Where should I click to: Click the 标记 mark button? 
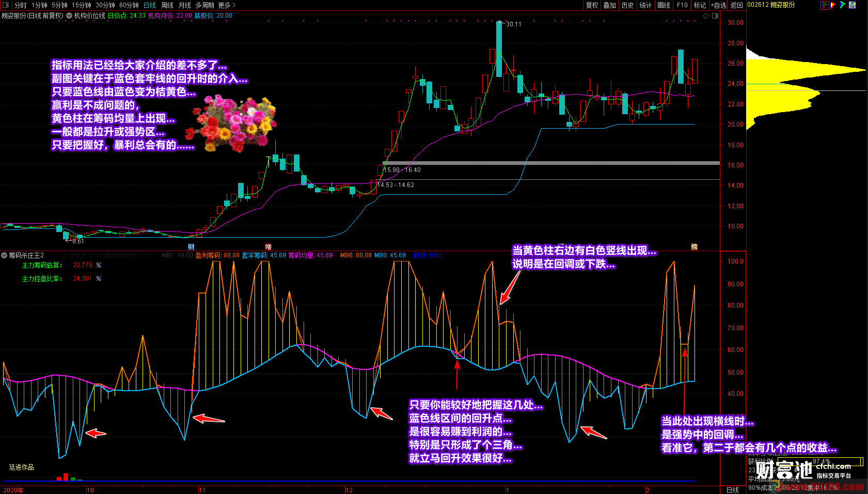700,5
